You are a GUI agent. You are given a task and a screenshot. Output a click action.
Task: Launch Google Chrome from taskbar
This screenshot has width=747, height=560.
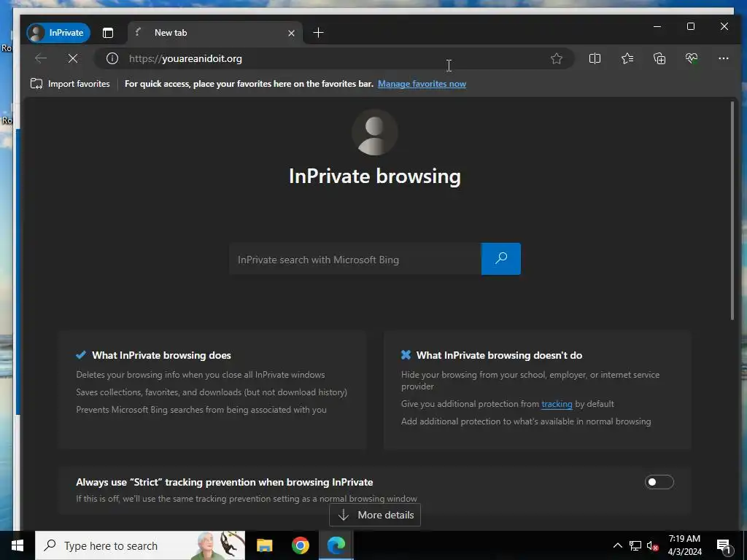coord(300,545)
